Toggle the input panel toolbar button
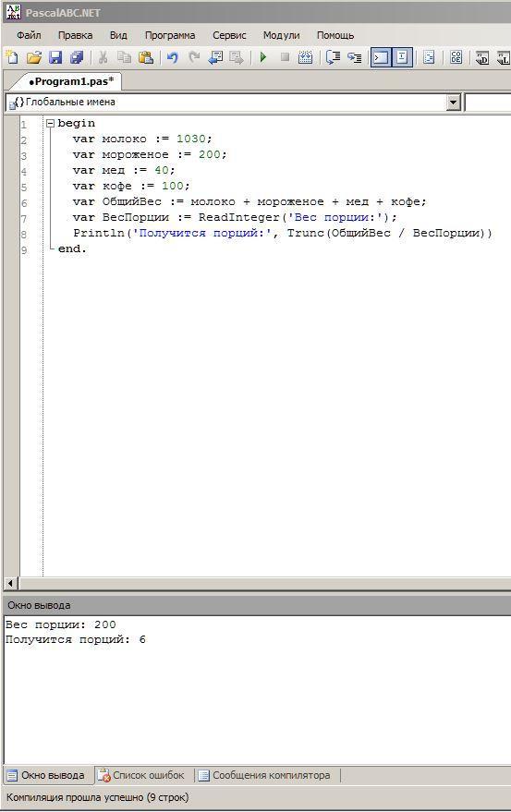 [x=403, y=57]
